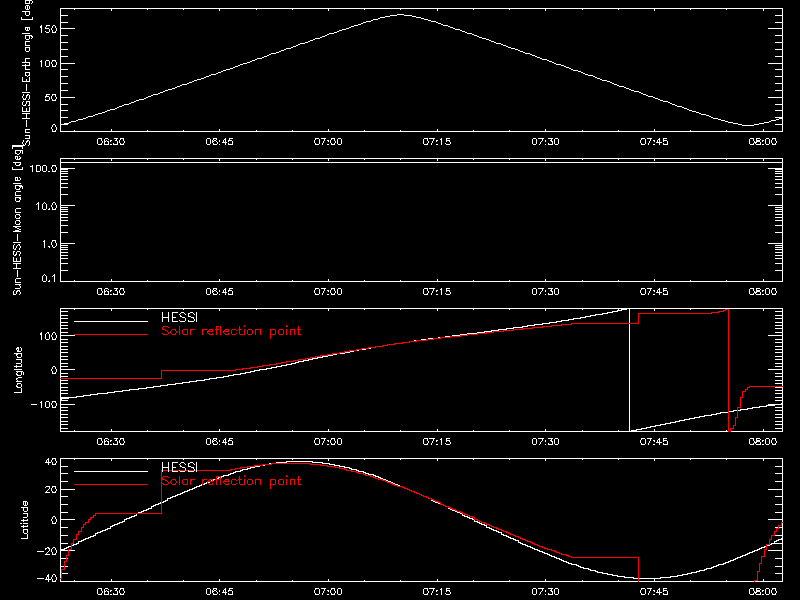This screenshot has width=800, height=600.
Task: Click the red vertical longitude wrap line
Action: tap(729, 370)
